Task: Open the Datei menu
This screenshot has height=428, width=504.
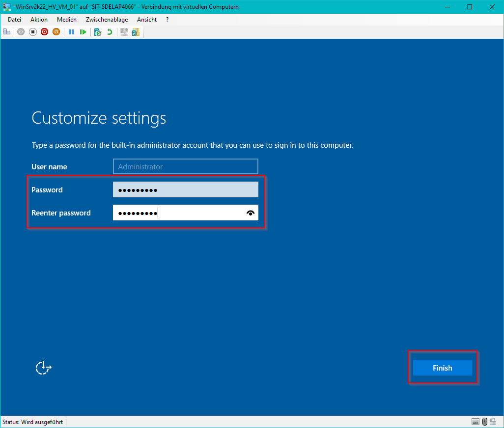Action: (x=15, y=20)
